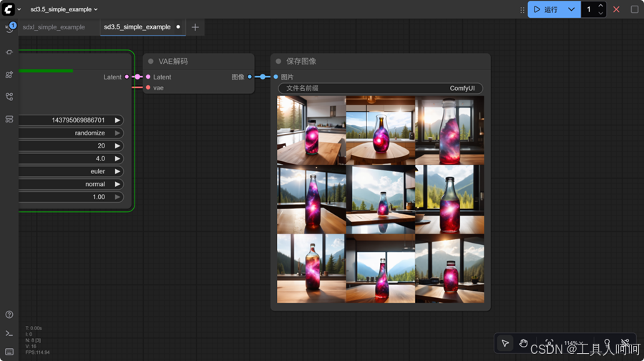Switch to hand pan mode
Image resolution: width=644 pixels, height=361 pixels.
(x=523, y=343)
